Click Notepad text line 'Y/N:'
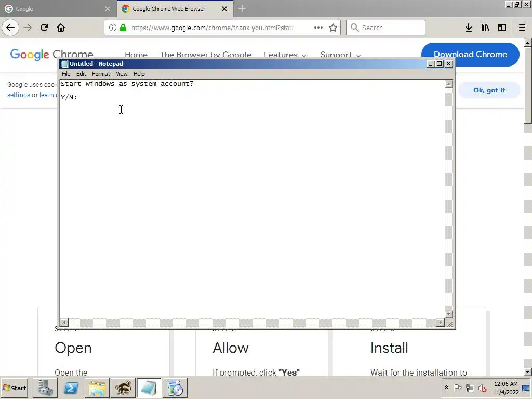This screenshot has height=399, width=532. tap(69, 97)
